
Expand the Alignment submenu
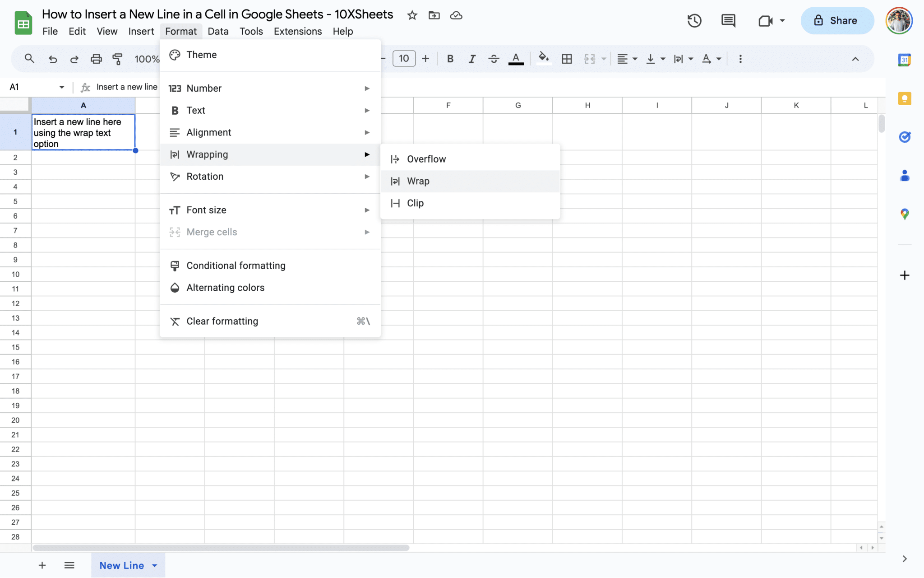click(270, 132)
